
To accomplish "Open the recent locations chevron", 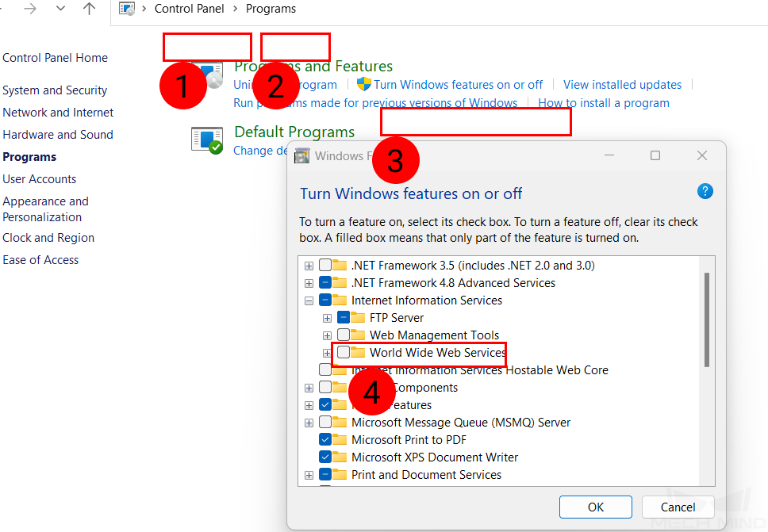I will (x=60, y=8).
